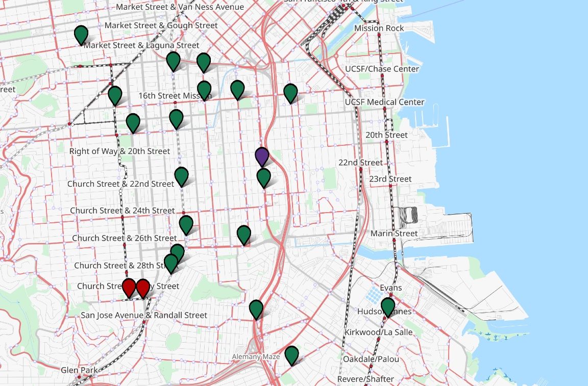
Task: Click green marker above Market & Laguna label
Action: pos(81,35)
